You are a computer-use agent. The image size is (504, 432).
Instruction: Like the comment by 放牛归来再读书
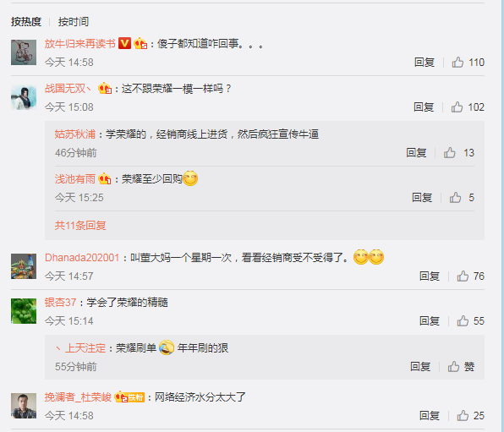tap(468, 62)
